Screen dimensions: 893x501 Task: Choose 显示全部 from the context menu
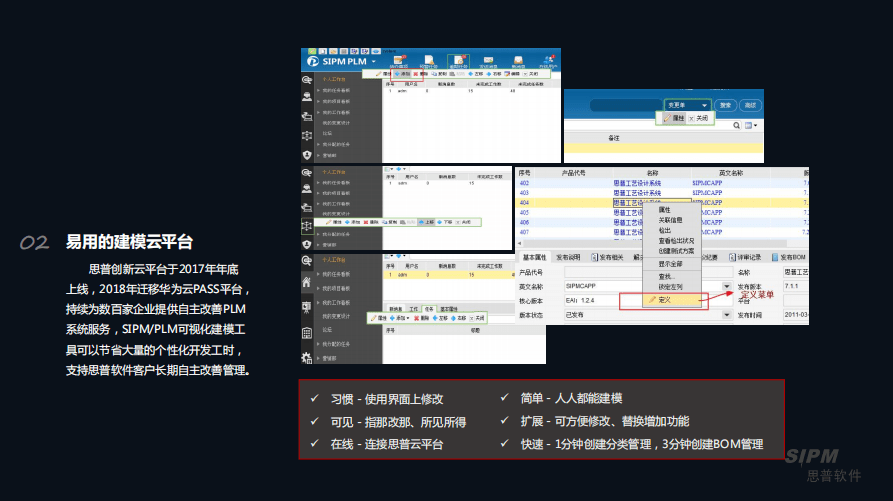click(670, 264)
